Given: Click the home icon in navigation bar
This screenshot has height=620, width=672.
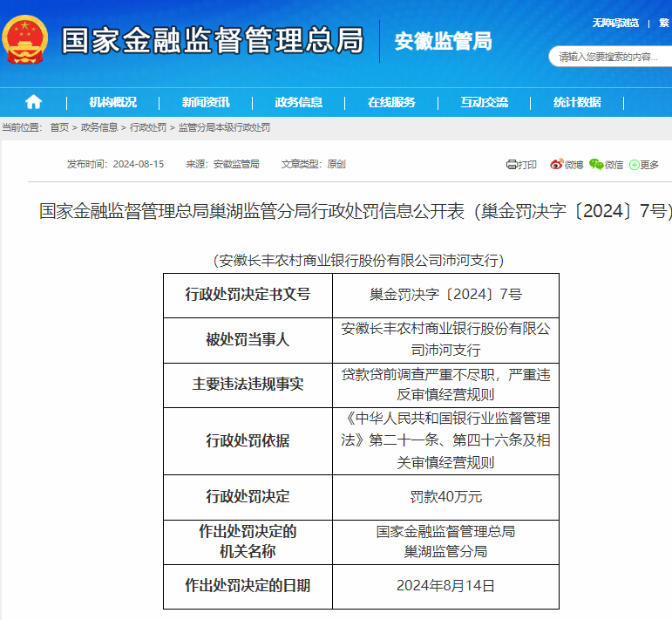Looking at the screenshot, I should point(33,102).
